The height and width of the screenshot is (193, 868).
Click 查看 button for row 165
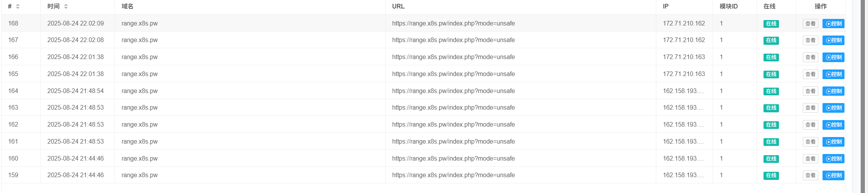(x=811, y=74)
